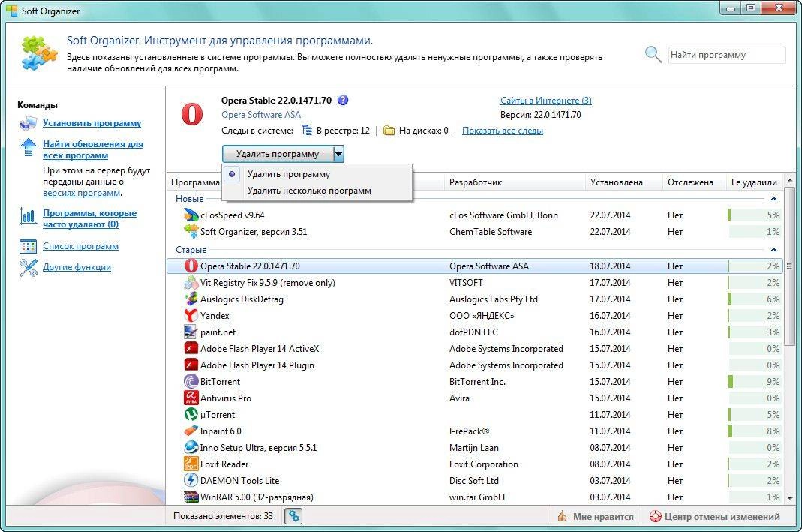The image size is (802, 532).
Task: Click the Vit Registry Fix icon
Action: click(x=191, y=282)
